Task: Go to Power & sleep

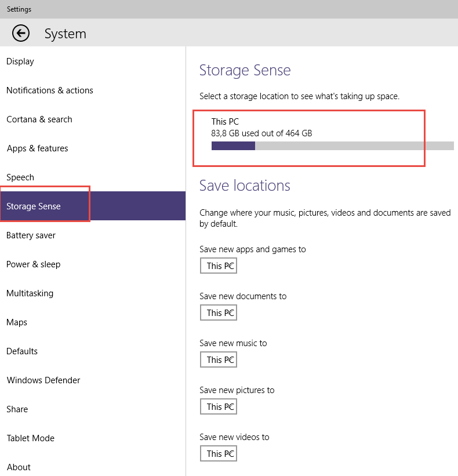Action: (x=34, y=264)
